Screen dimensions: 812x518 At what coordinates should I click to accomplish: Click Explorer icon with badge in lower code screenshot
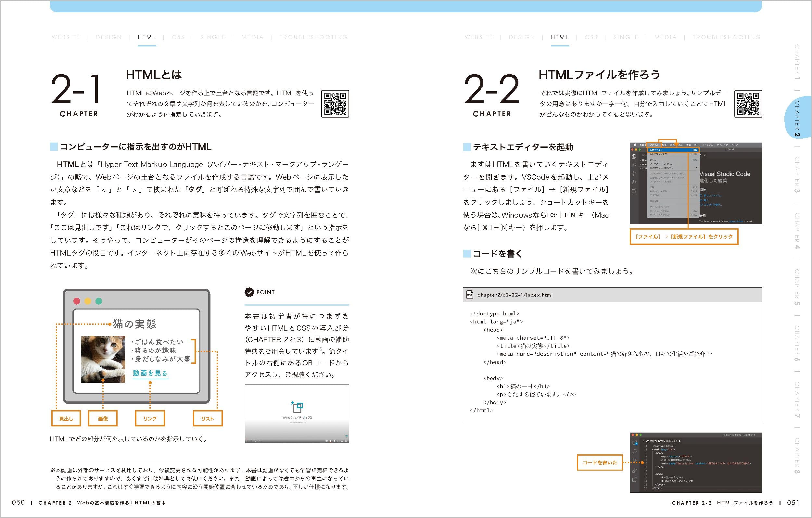[x=635, y=442]
